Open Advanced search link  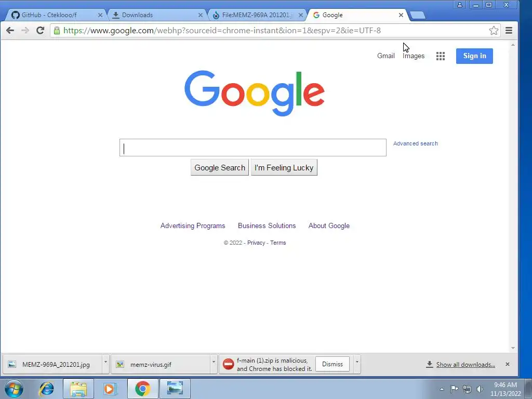coord(415,143)
